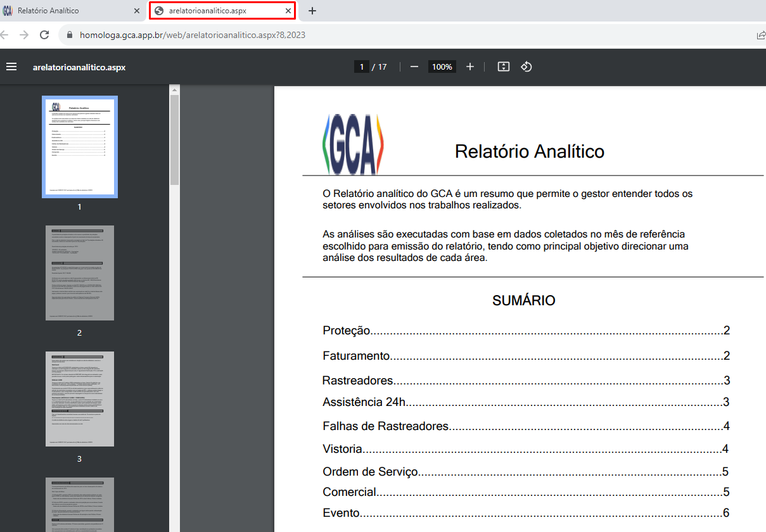This screenshot has width=766, height=532.
Task: Click the Faturamento summary entry
Action: click(527, 356)
